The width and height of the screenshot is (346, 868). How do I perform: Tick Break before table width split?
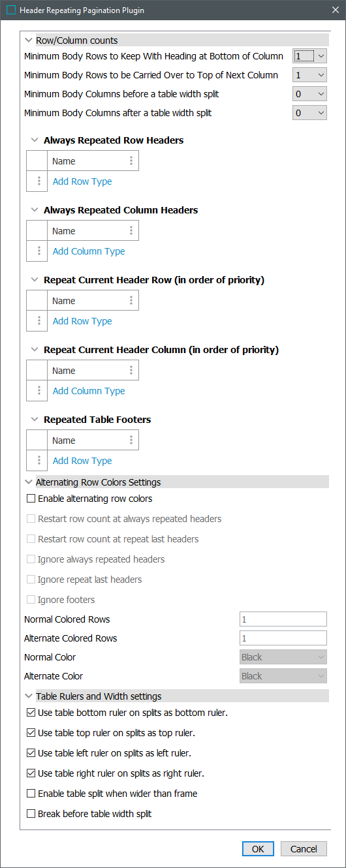coord(31,814)
